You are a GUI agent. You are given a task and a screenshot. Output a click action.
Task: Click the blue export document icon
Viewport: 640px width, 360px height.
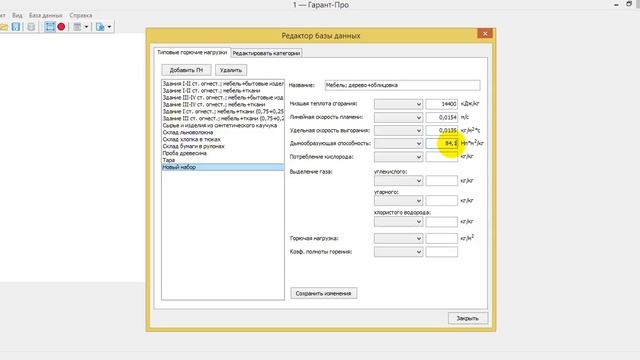click(x=100, y=27)
